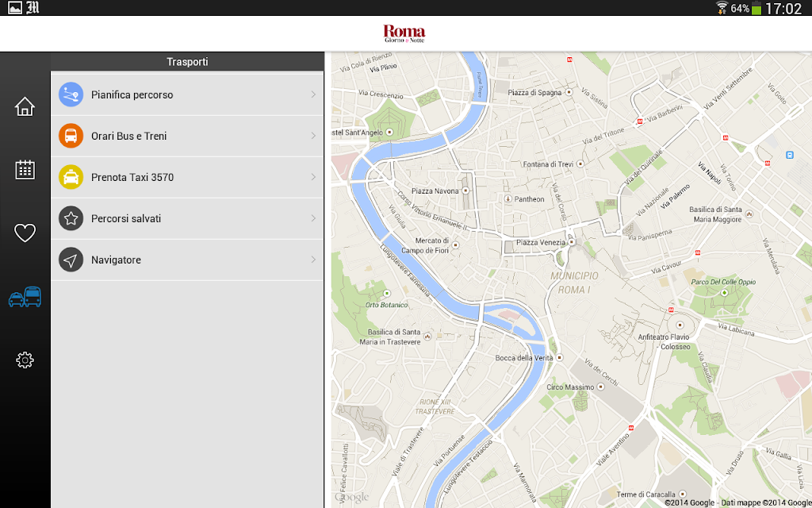Expand Prenota Taxi 3570 chevron
The width and height of the screenshot is (812, 508).
[x=313, y=177]
